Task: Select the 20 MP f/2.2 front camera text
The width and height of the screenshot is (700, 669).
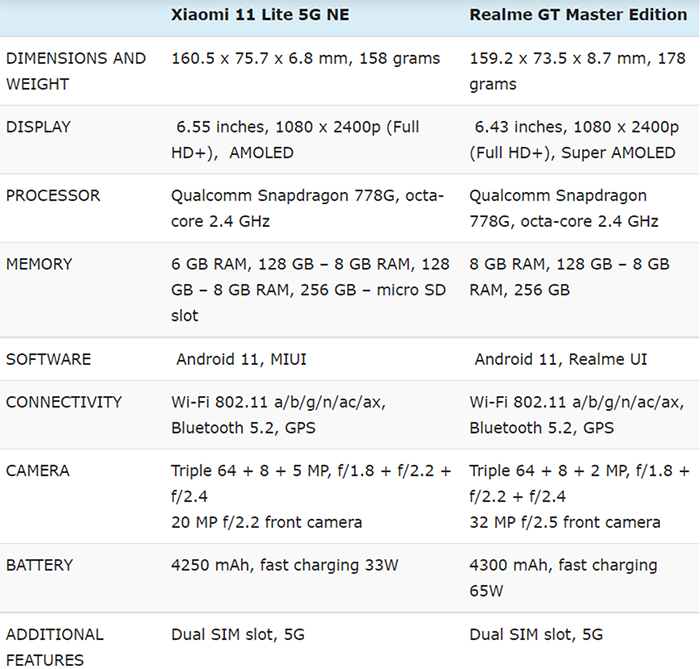Action: tap(267, 522)
